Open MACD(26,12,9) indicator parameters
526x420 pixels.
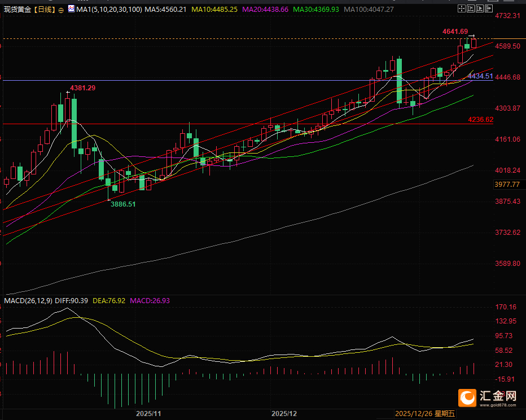(x=28, y=301)
